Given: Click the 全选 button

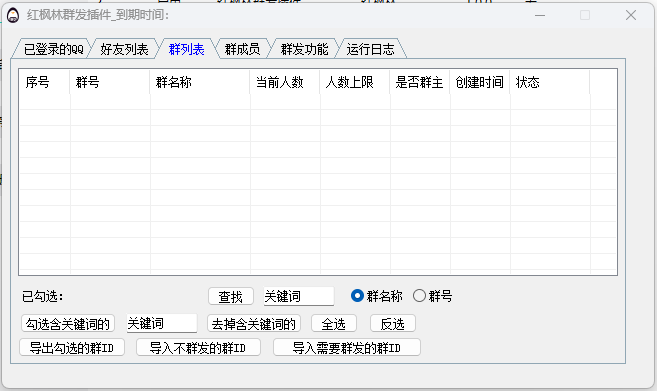Looking at the screenshot, I should point(334,324).
